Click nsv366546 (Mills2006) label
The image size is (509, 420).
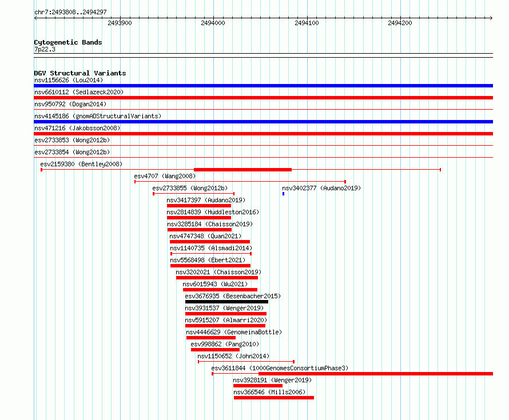(x=269, y=392)
